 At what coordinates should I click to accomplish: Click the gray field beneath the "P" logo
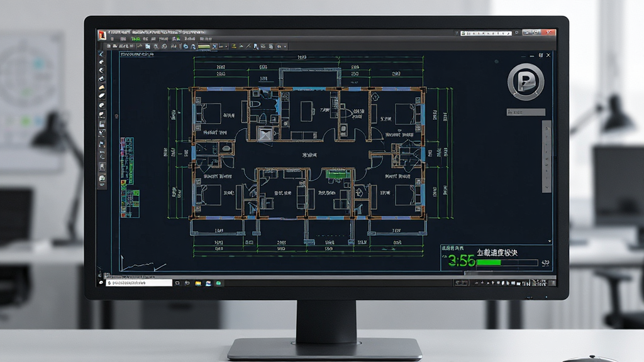coord(526,112)
